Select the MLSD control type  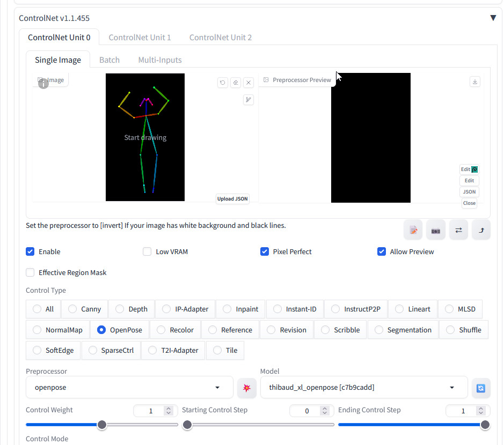(x=461, y=309)
